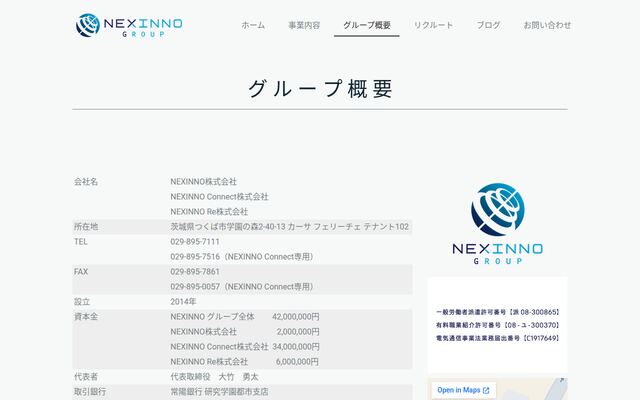Screen dimensions: 640x400
Task: Click fax number 029-895-0057 (NEXINNO Connect専用)
Action: 242,287
